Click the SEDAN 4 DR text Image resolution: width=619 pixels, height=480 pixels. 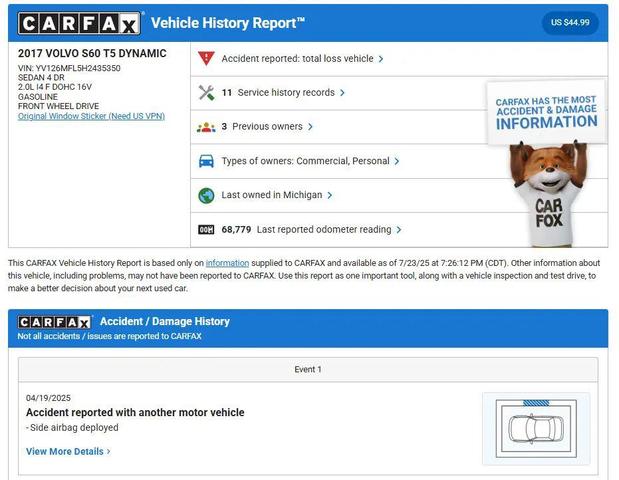tap(41, 77)
